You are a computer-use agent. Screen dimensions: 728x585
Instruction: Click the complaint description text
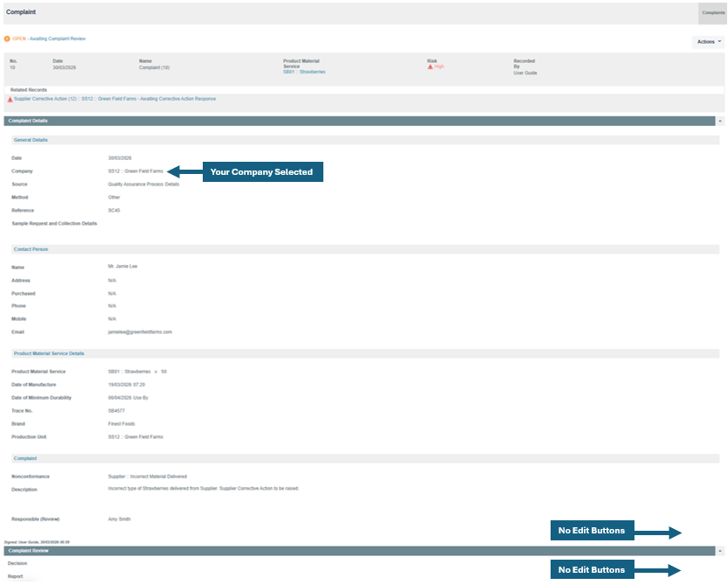tap(204, 489)
